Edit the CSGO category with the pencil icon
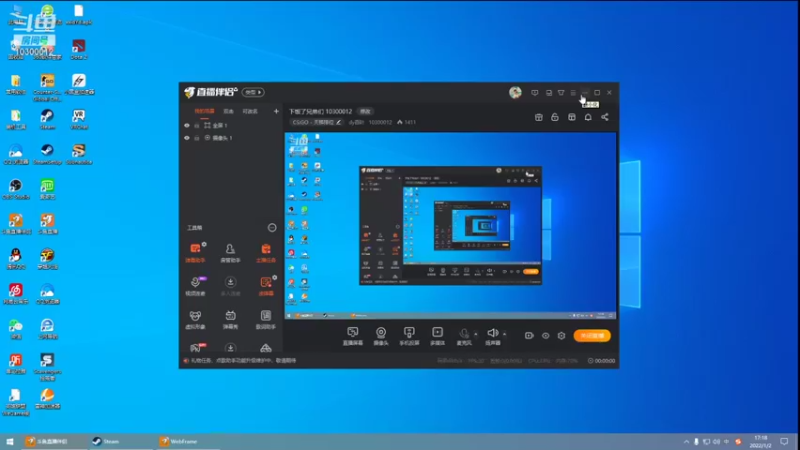Screen dimensions: 800x450 coord(338,122)
